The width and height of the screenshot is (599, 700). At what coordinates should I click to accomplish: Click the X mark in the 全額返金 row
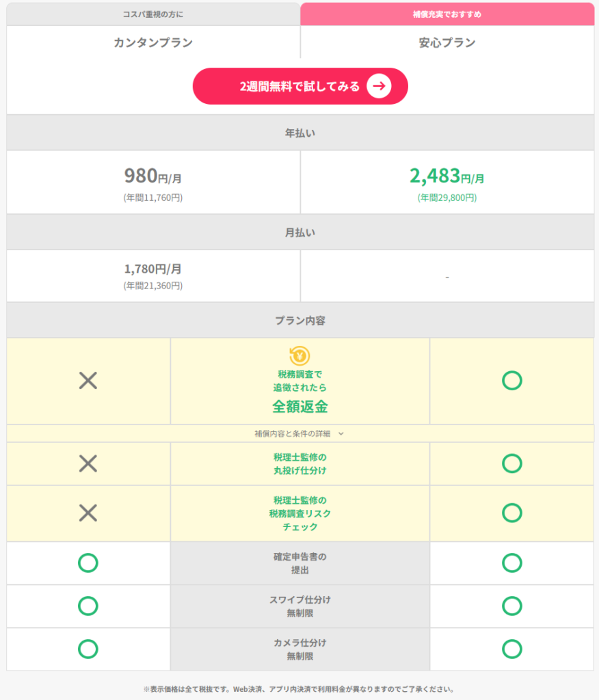88,381
